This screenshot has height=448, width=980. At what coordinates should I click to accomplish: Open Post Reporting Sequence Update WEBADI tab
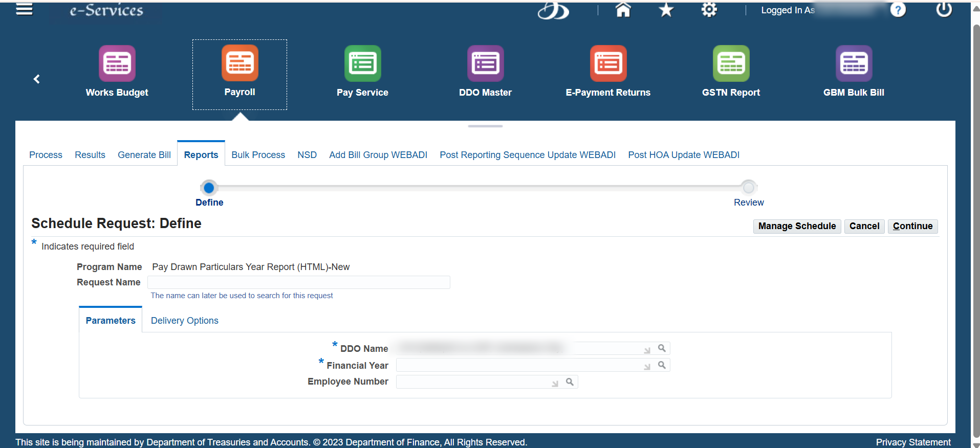pyautogui.click(x=528, y=155)
